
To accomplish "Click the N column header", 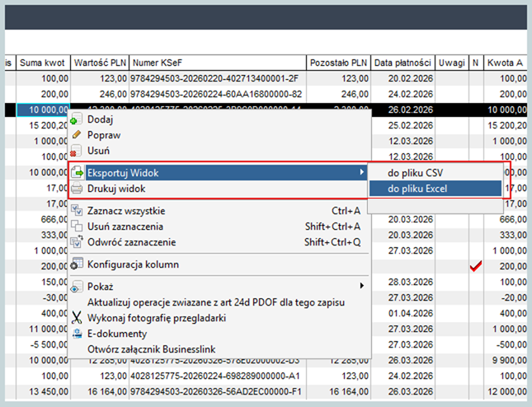I will pyautogui.click(x=476, y=63).
